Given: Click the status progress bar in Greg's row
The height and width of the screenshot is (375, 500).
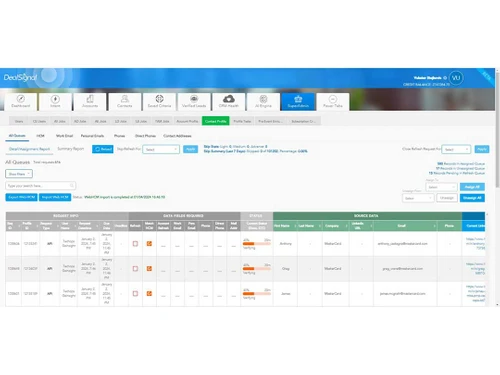Looking at the screenshot, I should [x=257, y=269].
